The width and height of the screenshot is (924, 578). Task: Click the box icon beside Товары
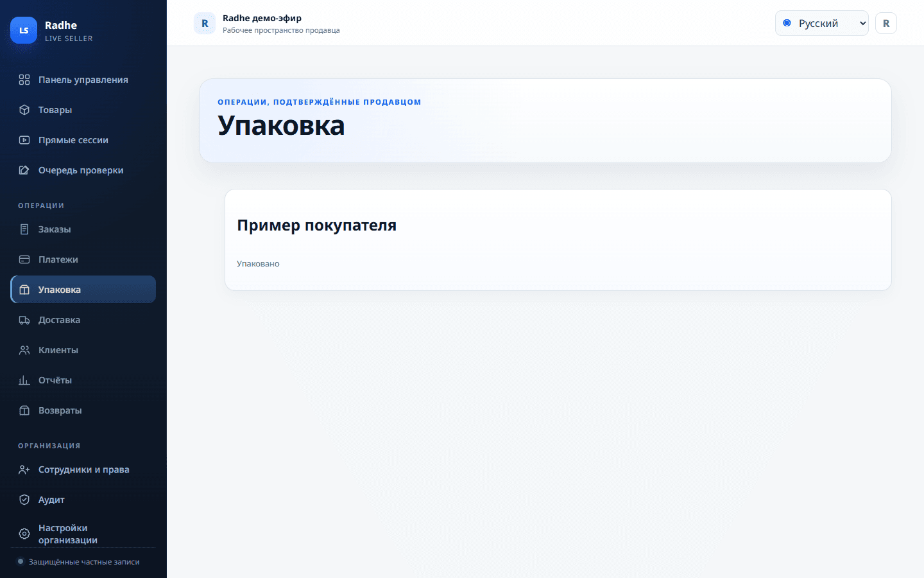coord(24,110)
